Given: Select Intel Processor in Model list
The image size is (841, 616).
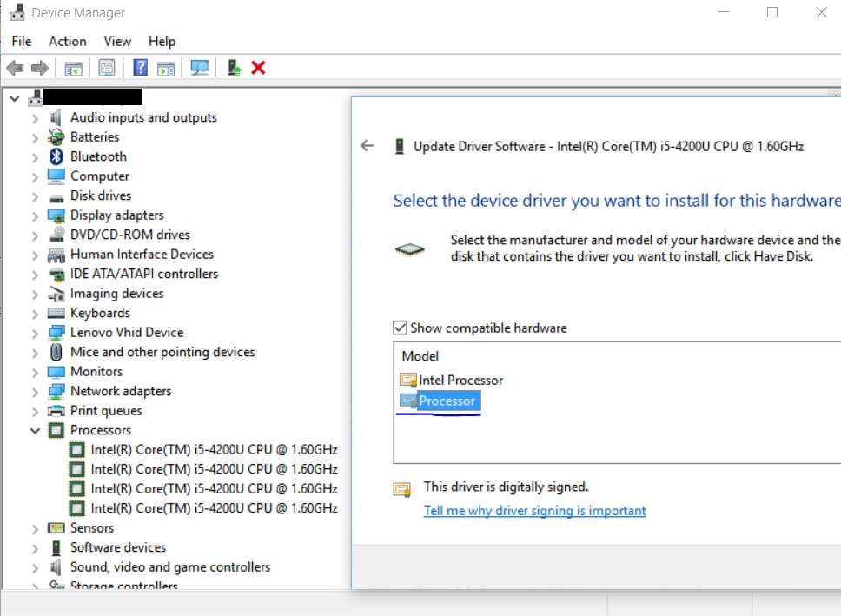Looking at the screenshot, I should pyautogui.click(x=461, y=380).
